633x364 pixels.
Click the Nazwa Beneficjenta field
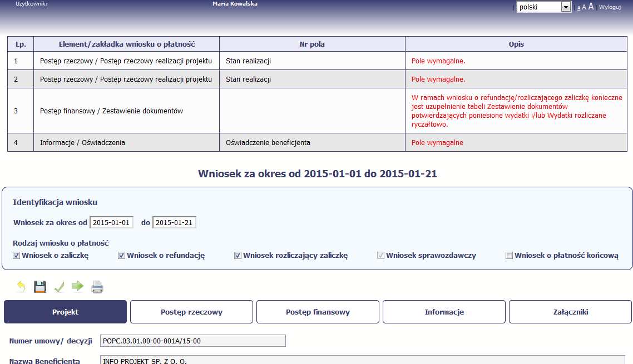(363, 360)
